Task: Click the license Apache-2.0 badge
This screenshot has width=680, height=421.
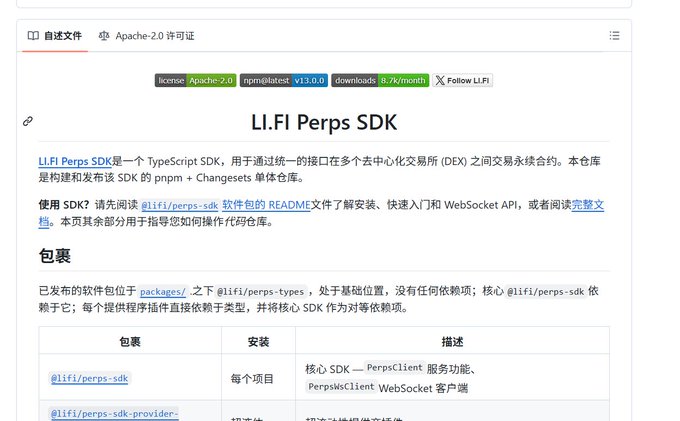Action: point(196,80)
